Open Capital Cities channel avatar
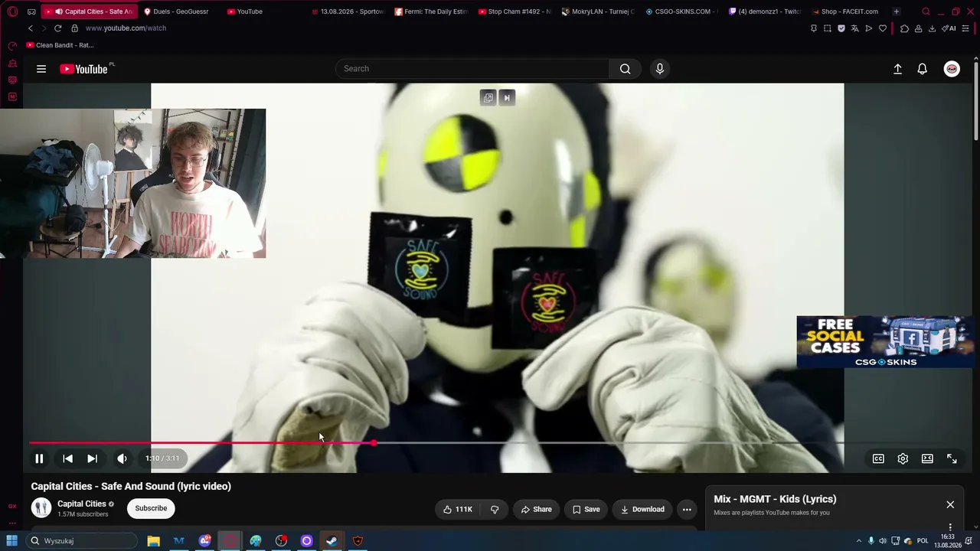This screenshot has height=551, width=980. pos(41,507)
